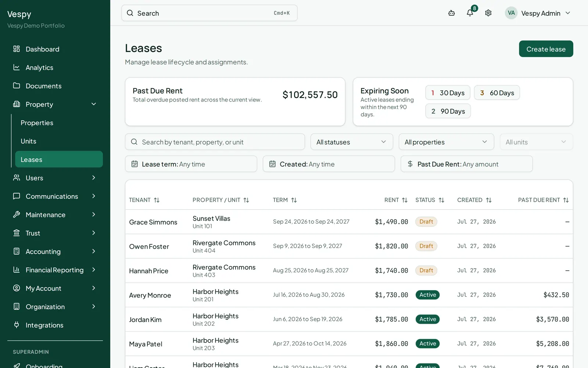
Task: Open the assistant bot icon
Action: [452, 13]
